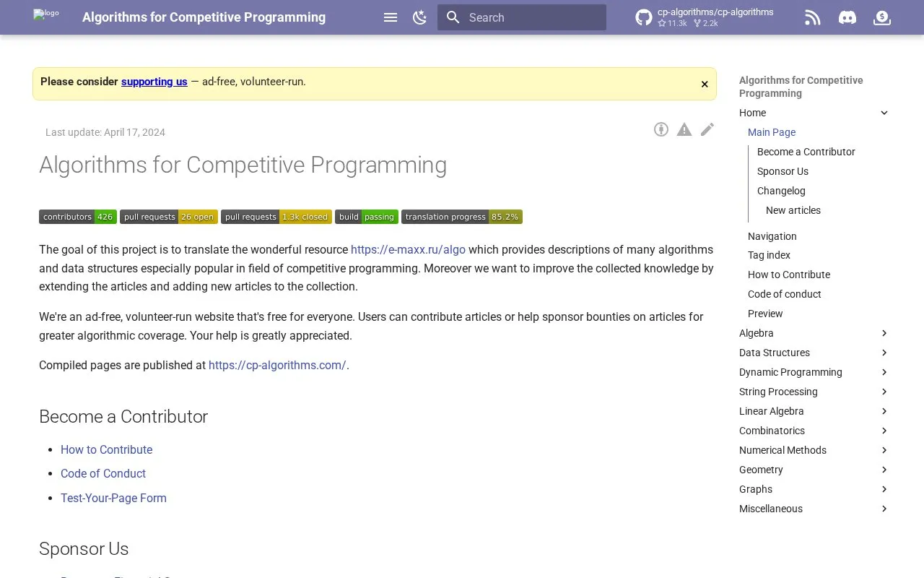Open the https://e-maxx.ru/algo link

click(408, 249)
